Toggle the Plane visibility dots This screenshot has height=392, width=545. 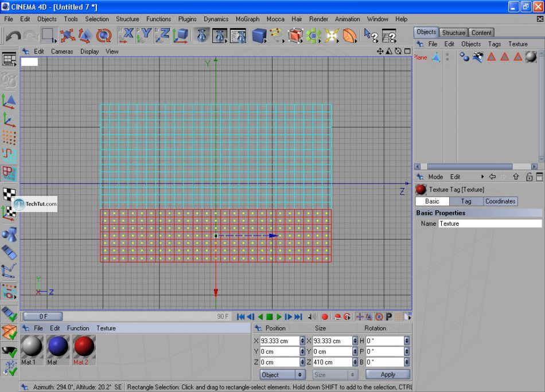[x=447, y=57]
